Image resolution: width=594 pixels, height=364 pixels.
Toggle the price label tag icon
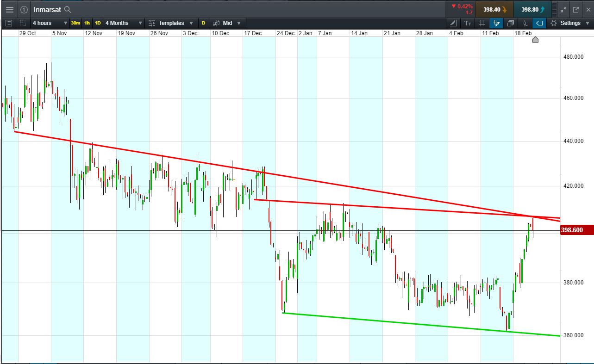(x=539, y=23)
